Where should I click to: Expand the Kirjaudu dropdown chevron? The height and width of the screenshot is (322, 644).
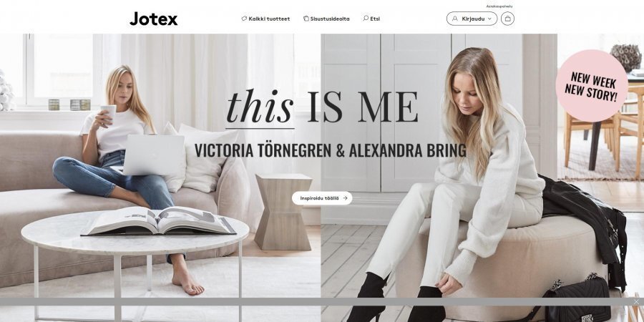click(489, 19)
